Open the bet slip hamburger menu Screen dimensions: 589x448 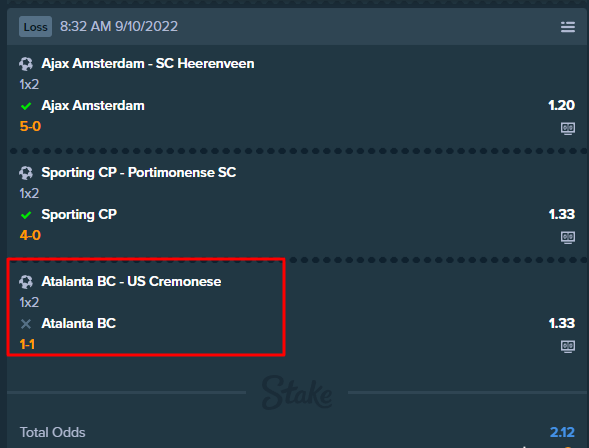pos(568,27)
